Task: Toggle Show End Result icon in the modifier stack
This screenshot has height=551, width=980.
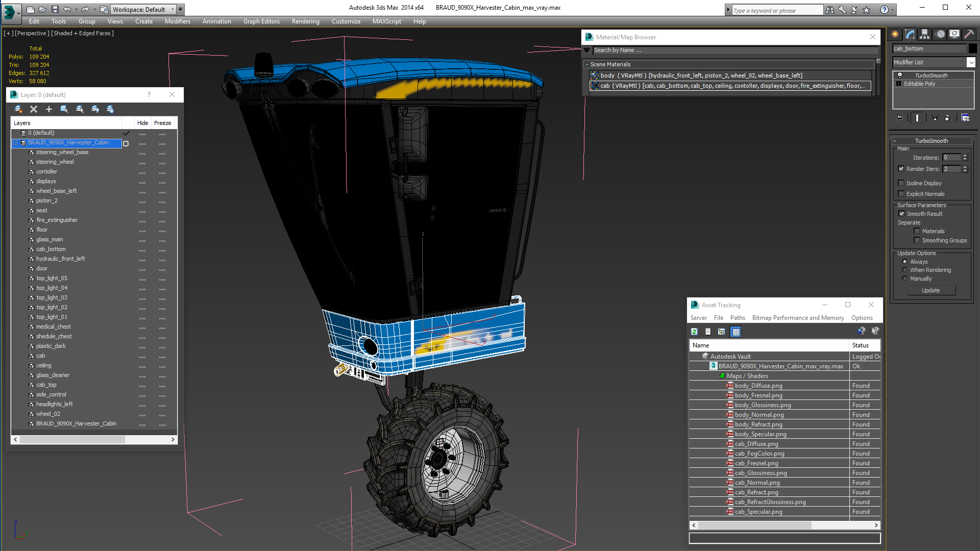Action: coord(917,118)
